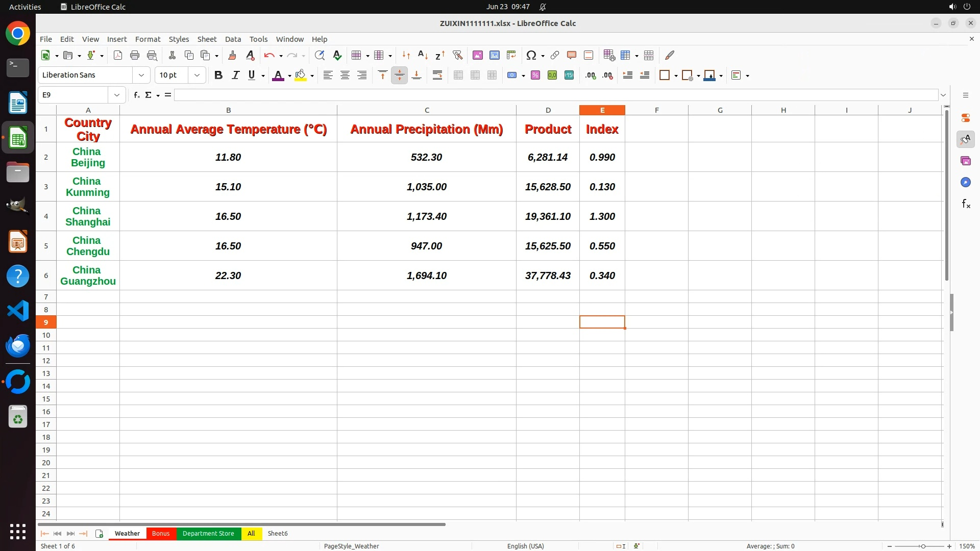The width and height of the screenshot is (980, 551).
Task: Toggle Wrap Text button
Action: (x=437, y=76)
